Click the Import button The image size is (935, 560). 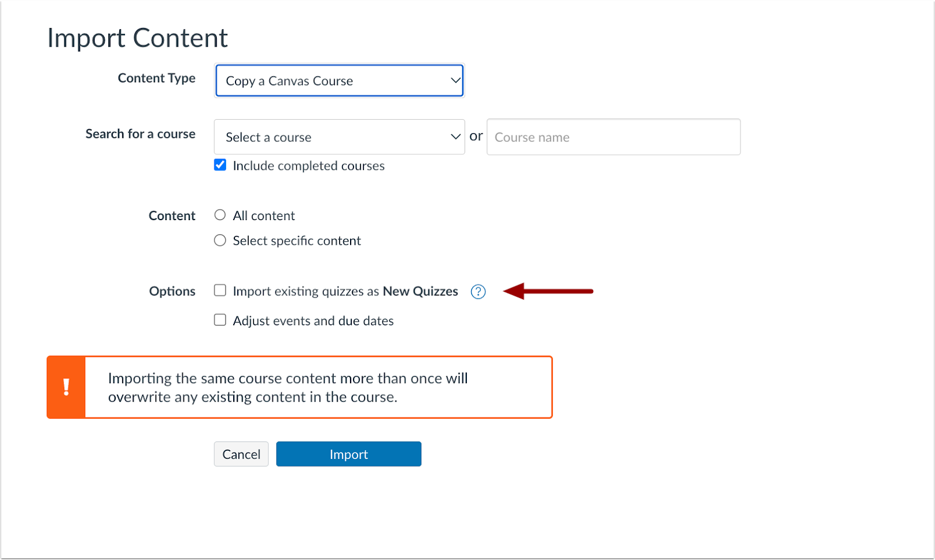pos(348,454)
